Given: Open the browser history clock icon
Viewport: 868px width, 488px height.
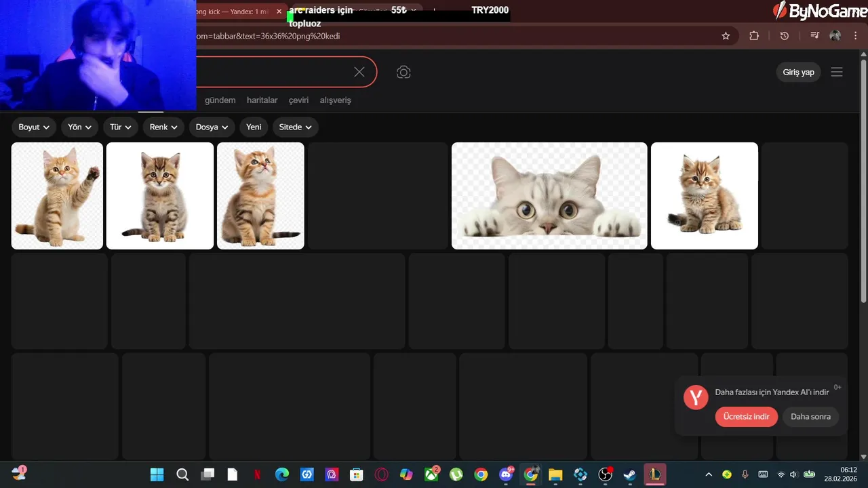Looking at the screenshot, I should pyautogui.click(x=785, y=36).
